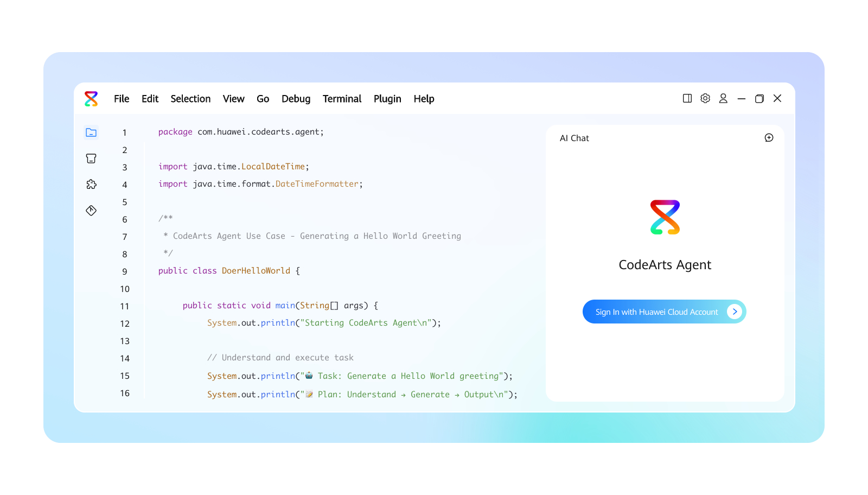Click LocalDateTime in the import line
This screenshot has height=495, width=868.
point(273,167)
